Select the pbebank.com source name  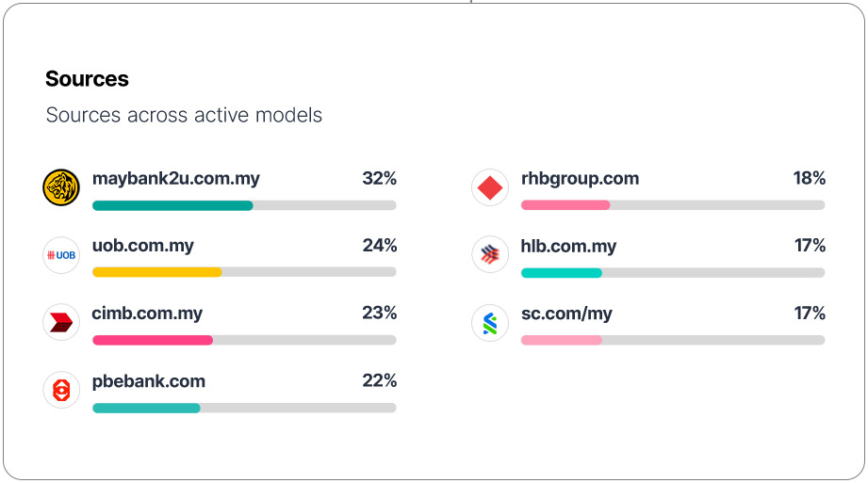149,381
